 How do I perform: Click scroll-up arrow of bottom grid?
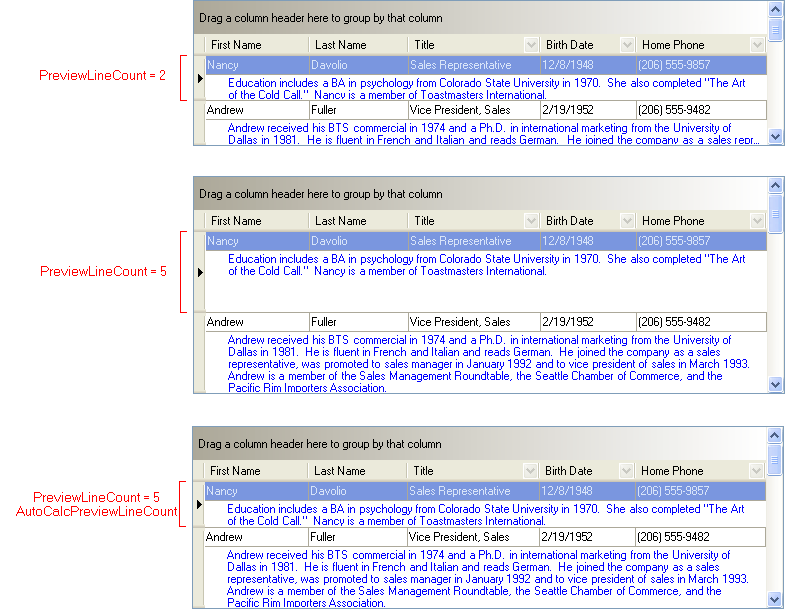(774, 435)
